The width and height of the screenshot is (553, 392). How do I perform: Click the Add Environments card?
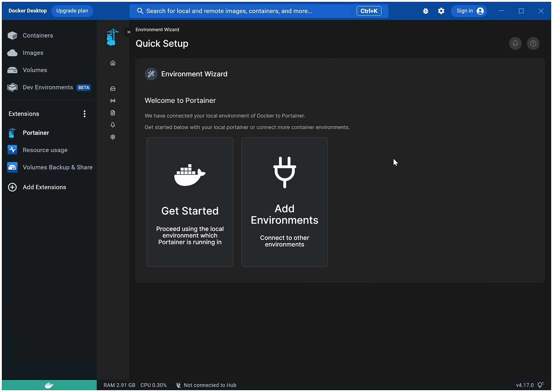pos(285,202)
